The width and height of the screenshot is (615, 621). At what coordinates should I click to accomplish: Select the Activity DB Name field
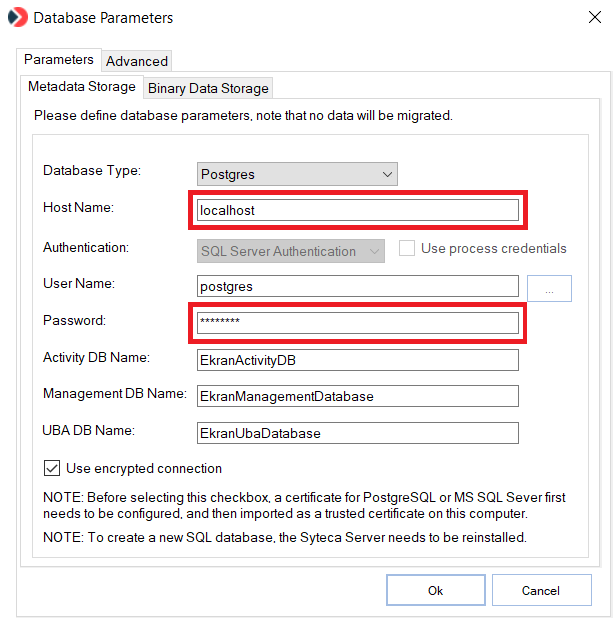(357, 360)
